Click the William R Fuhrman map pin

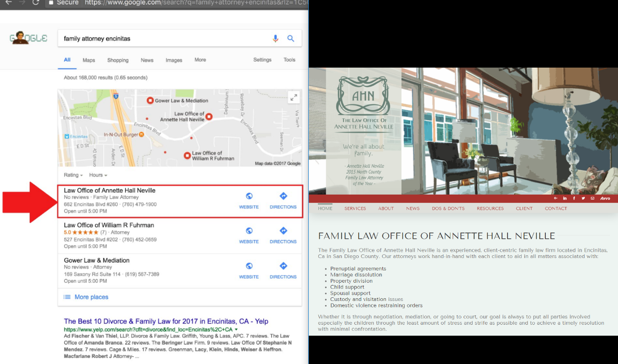187,156
